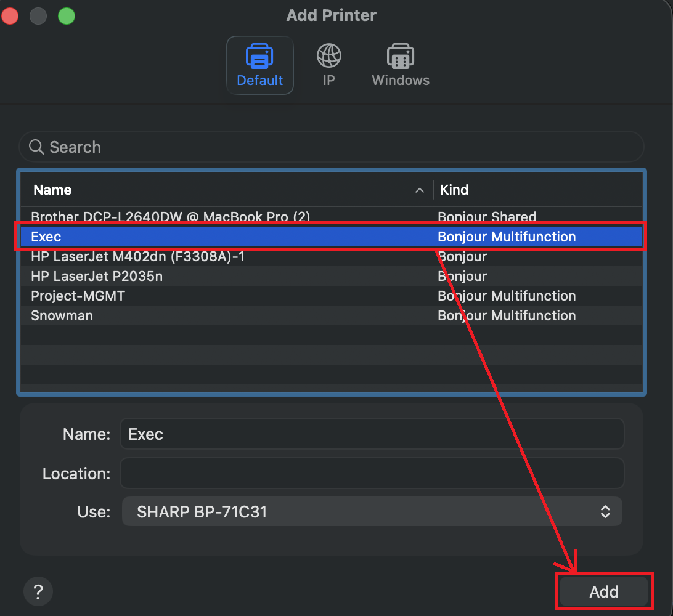
Task: Click into the Search field
Action: pos(333,147)
